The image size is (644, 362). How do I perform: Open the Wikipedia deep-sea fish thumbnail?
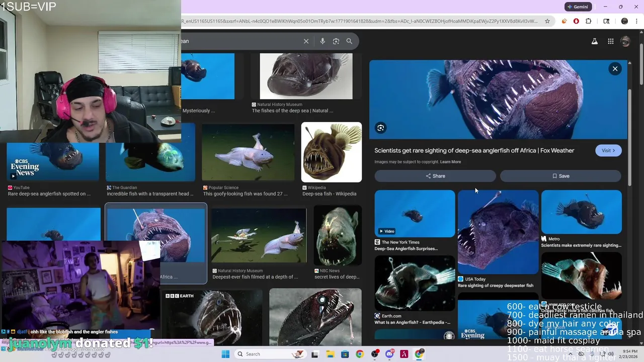[x=331, y=152]
